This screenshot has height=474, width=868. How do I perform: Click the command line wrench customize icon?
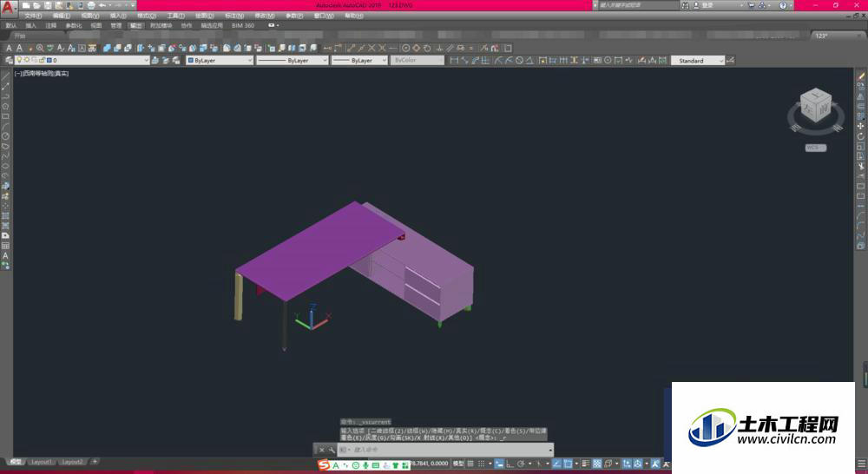pos(331,450)
